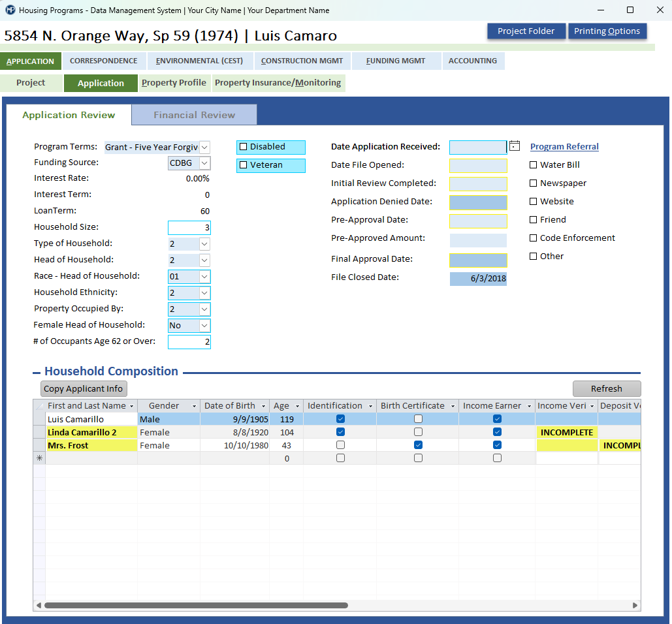Click the Housing Programs app icon
672x624 pixels.
pyautogui.click(x=10, y=10)
